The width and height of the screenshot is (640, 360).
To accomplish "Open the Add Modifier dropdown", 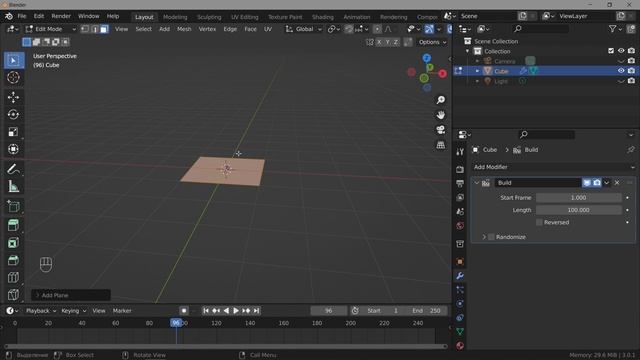I will click(553, 167).
